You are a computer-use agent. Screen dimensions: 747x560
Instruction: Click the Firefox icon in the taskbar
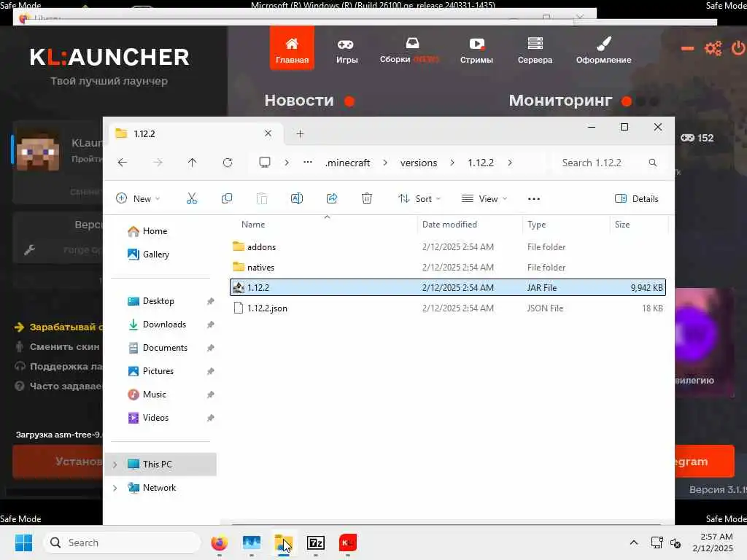pyautogui.click(x=219, y=542)
